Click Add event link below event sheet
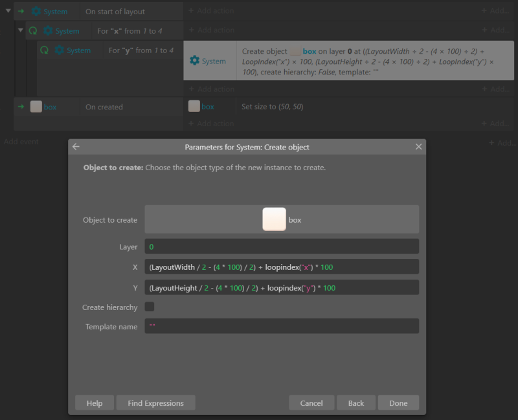Screen dimensions: 518x420 (x=21, y=142)
